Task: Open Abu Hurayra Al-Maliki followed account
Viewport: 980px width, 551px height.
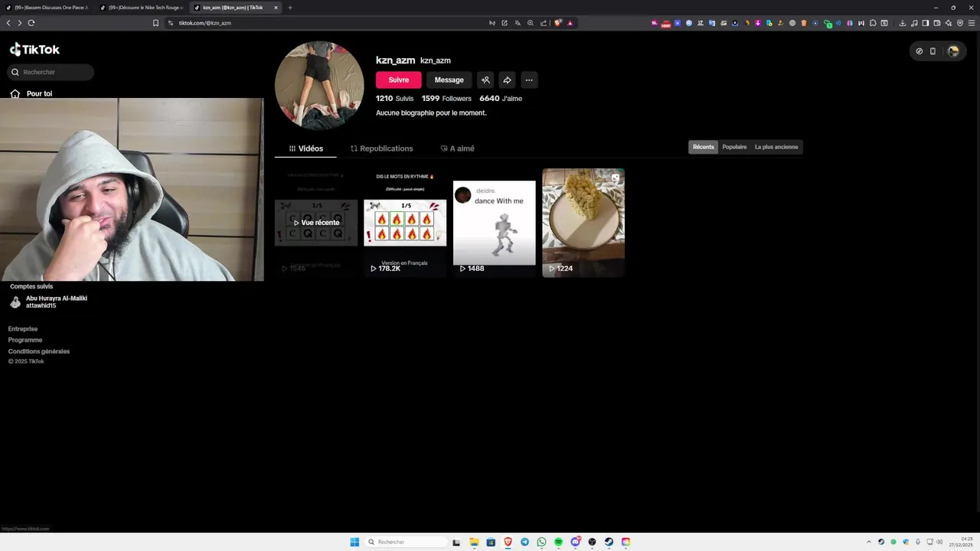Action: point(50,302)
